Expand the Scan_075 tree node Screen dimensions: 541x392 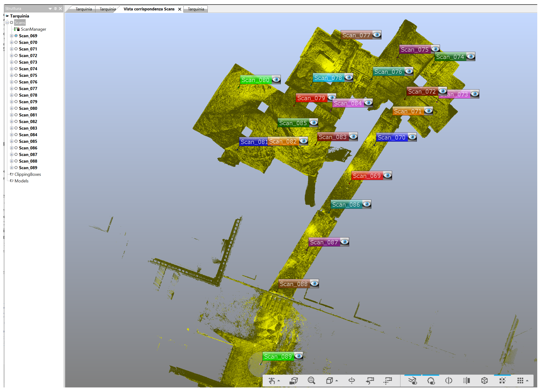[x=11, y=75]
